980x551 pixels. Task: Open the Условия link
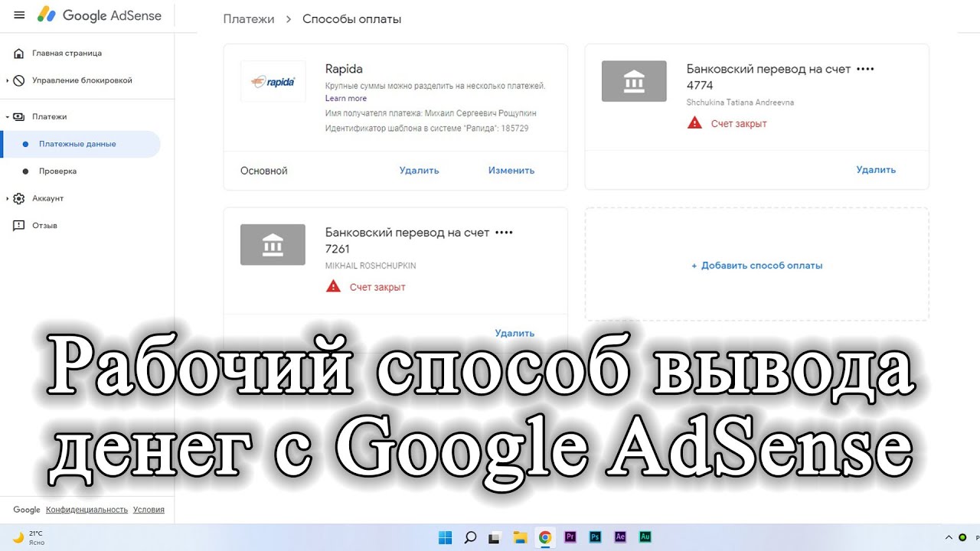[149, 510]
